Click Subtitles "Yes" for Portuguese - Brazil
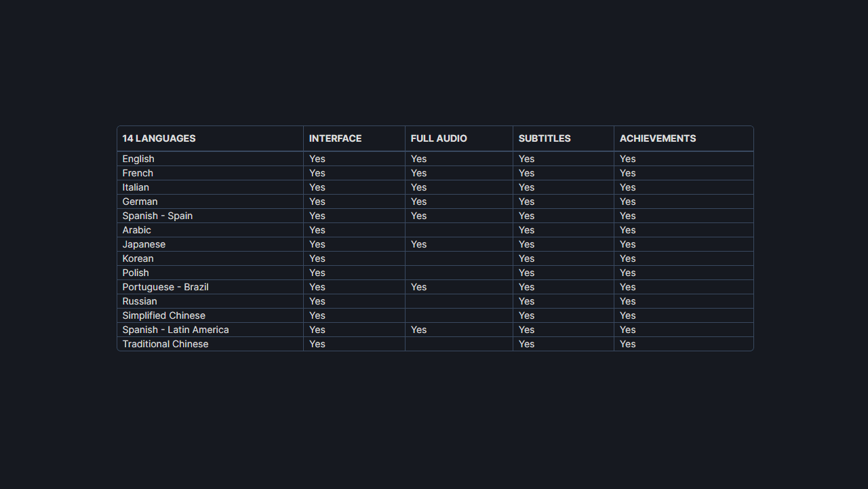 point(526,287)
